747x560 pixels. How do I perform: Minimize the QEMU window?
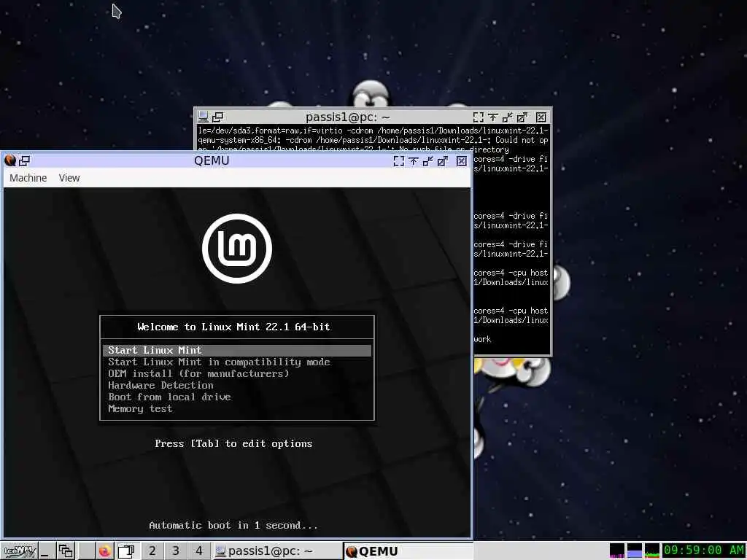click(427, 161)
